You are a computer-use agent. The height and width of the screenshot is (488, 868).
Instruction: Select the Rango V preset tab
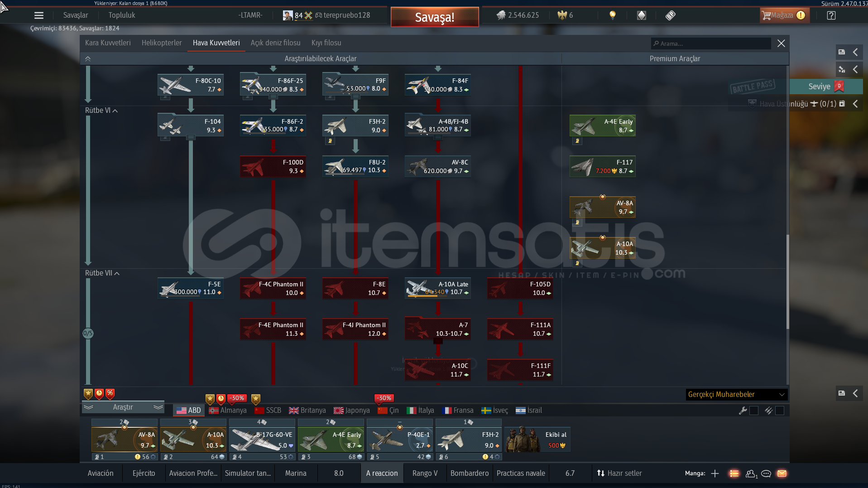425,474
